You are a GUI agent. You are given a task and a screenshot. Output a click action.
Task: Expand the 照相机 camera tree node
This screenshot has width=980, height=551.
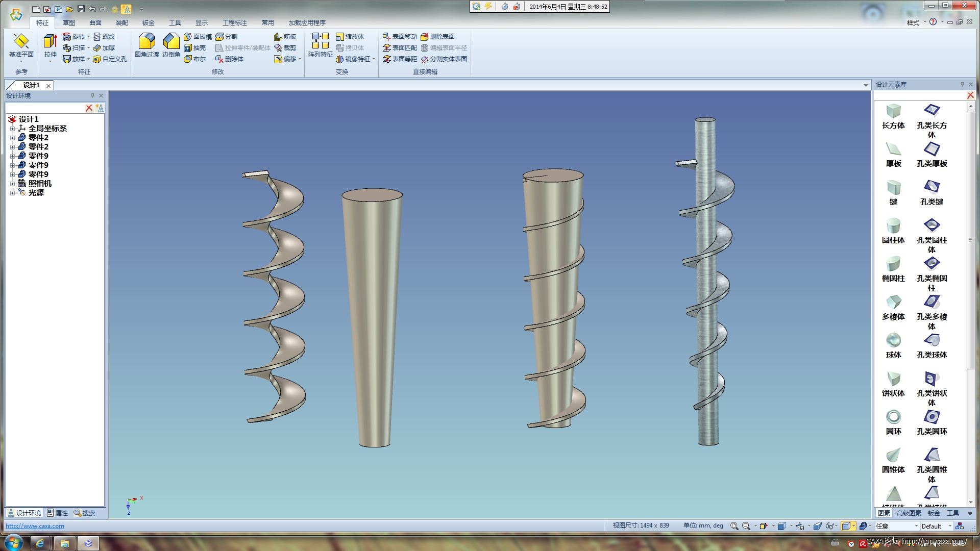12,184
